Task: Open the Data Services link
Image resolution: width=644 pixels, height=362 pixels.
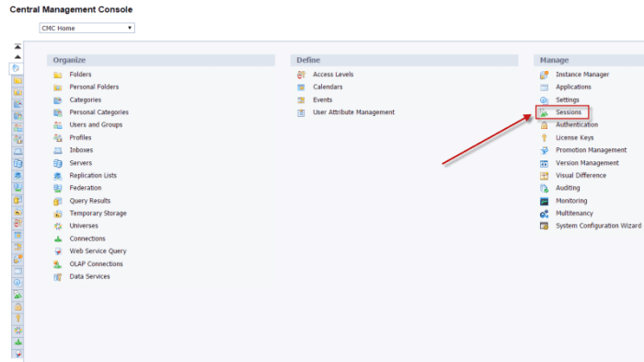Action: [89, 276]
